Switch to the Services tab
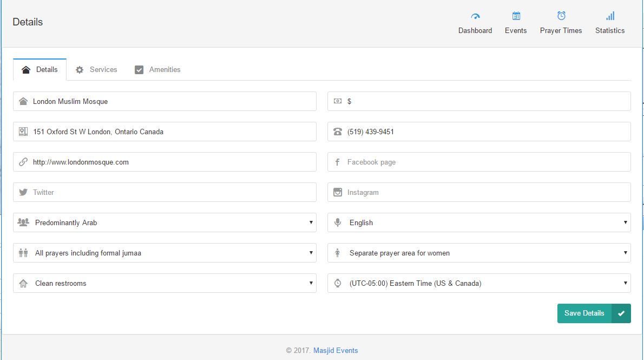This screenshot has width=644, height=360. (96, 69)
